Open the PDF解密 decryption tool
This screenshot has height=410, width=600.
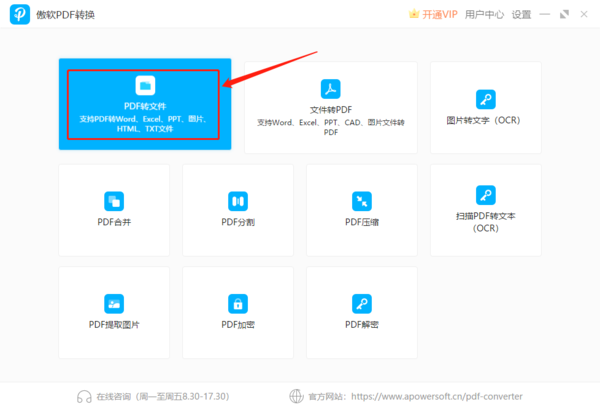[x=362, y=311]
